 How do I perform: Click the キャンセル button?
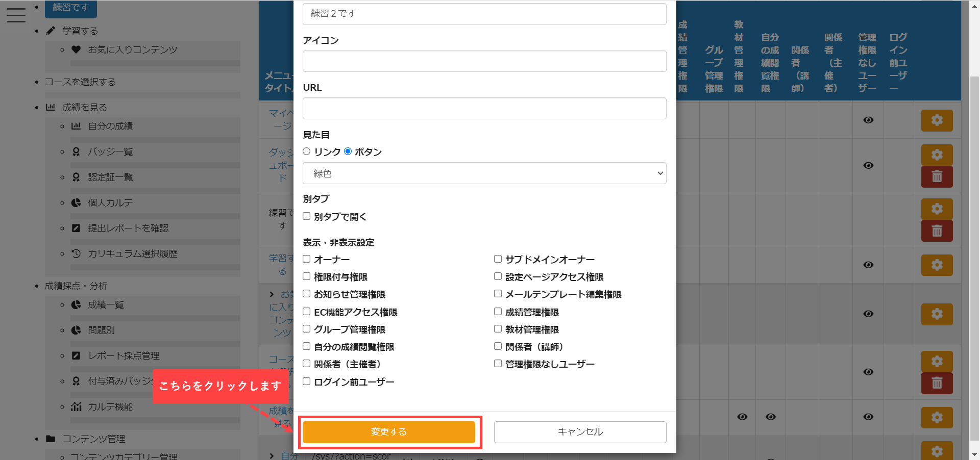[x=580, y=432]
